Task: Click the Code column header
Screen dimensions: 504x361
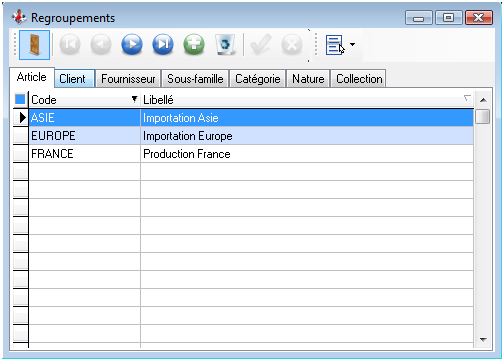Action: click(x=85, y=100)
